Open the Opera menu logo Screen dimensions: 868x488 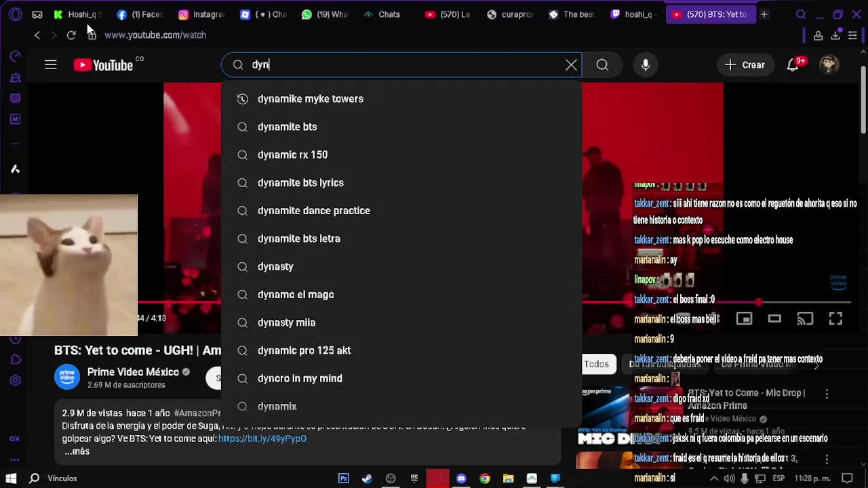click(15, 14)
